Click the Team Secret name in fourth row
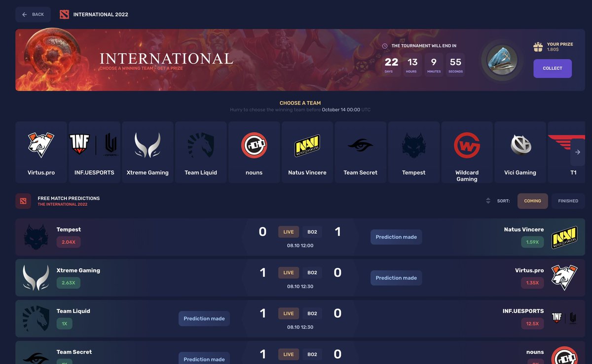The width and height of the screenshot is (592, 364). (x=74, y=352)
